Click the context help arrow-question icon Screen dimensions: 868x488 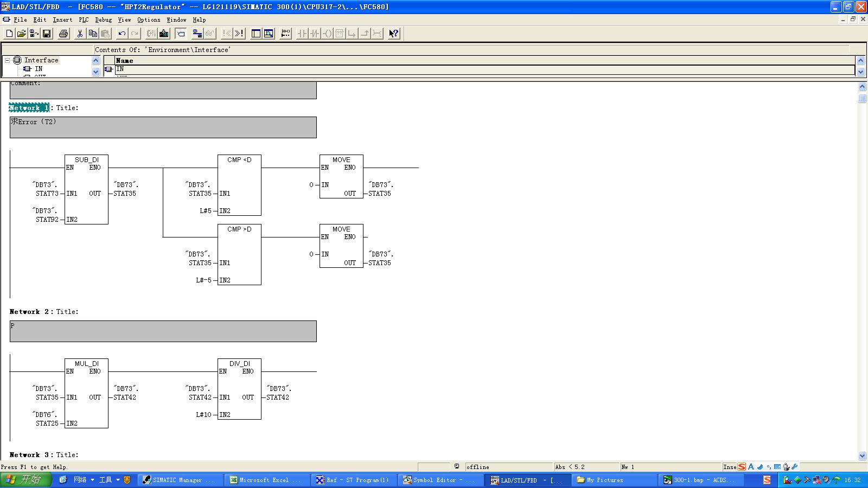[394, 34]
